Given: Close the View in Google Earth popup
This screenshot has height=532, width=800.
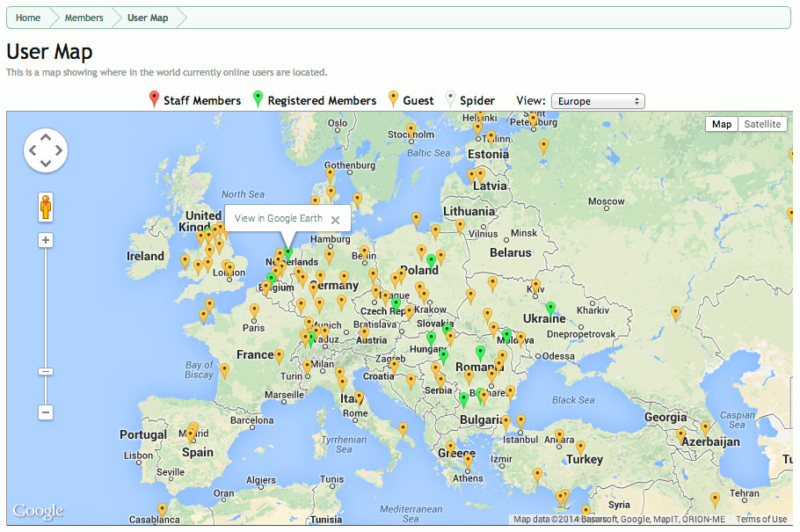Looking at the screenshot, I should (335, 220).
